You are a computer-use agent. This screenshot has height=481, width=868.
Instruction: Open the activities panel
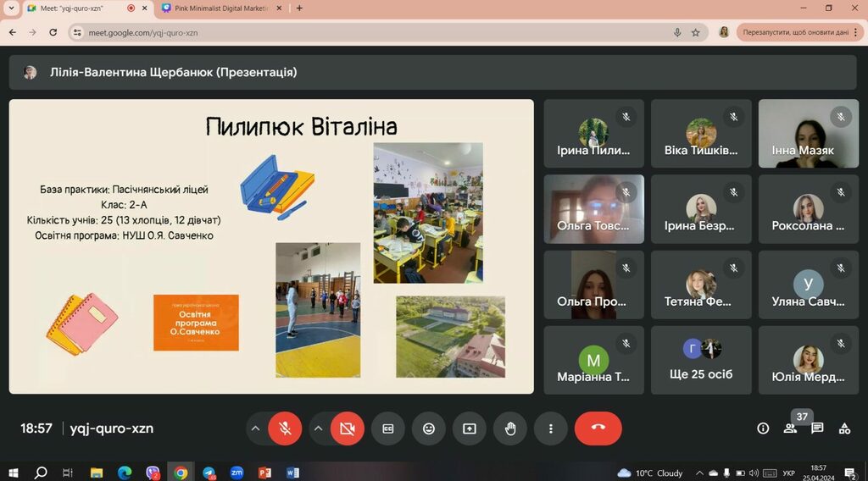(844, 428)
